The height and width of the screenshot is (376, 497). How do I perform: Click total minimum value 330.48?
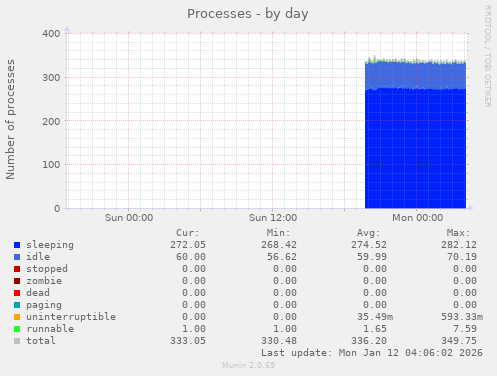(279, 341)
